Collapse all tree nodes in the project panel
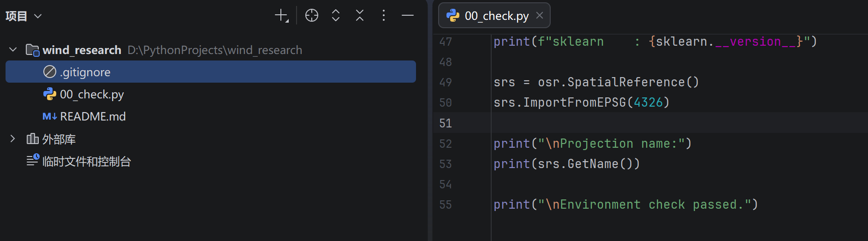Viewport: 868px width, 241px height. (x=360, y=16)
